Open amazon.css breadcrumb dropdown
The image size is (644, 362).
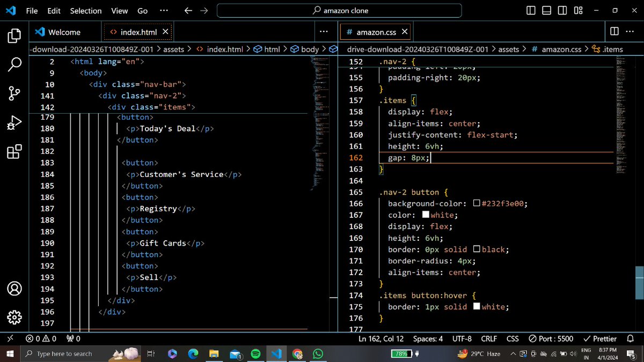[x=556, y=49]
